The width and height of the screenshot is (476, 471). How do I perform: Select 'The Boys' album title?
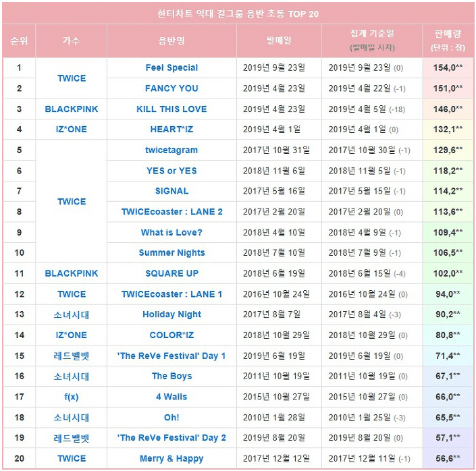[x=171, y=376]
